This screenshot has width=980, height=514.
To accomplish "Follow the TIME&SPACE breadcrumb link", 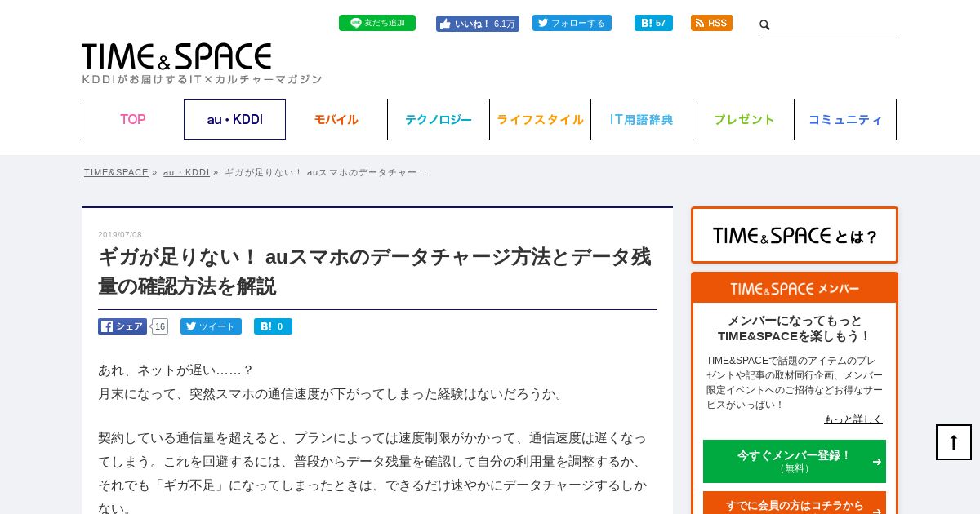I will point(116,172).
